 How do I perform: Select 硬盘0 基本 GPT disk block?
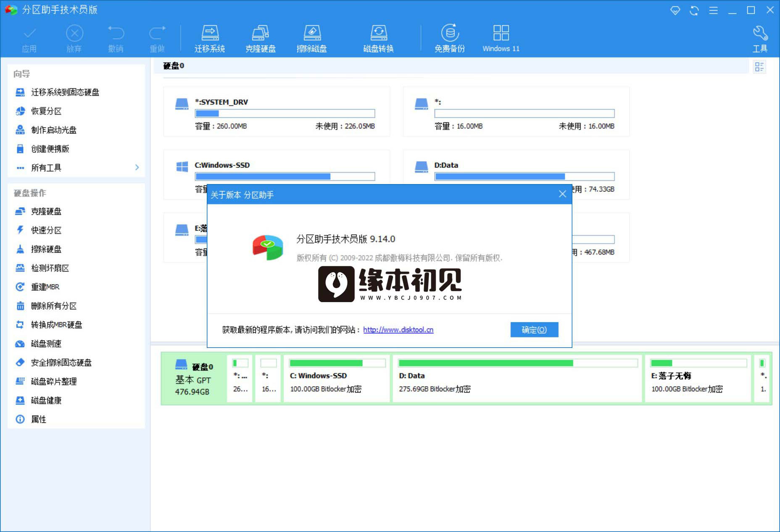[194, 378]
